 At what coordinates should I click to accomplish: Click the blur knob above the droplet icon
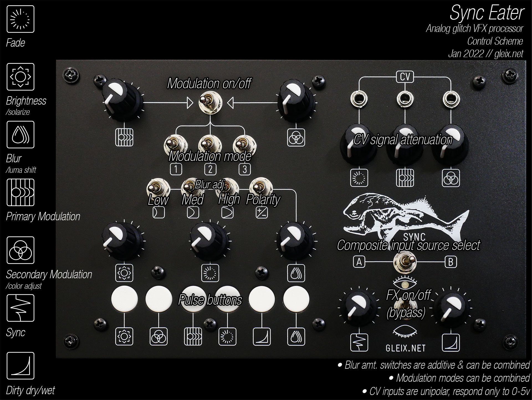pos(295,240)
